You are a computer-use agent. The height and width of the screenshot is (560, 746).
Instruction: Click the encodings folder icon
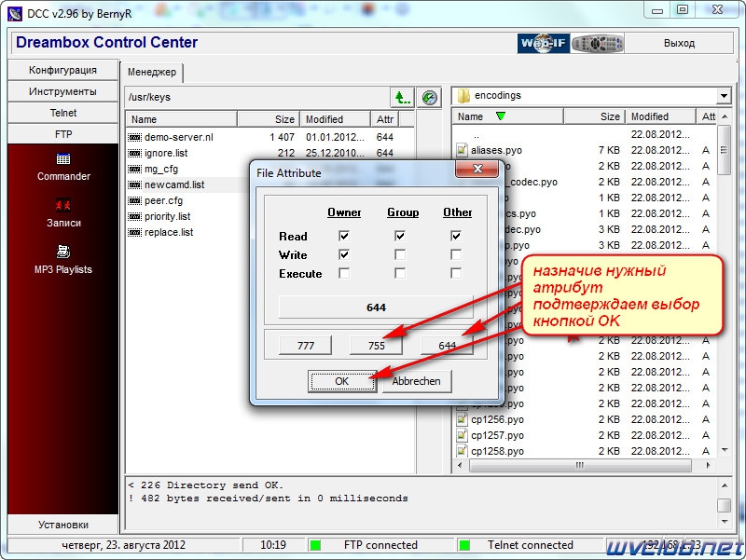click(463, 96)
